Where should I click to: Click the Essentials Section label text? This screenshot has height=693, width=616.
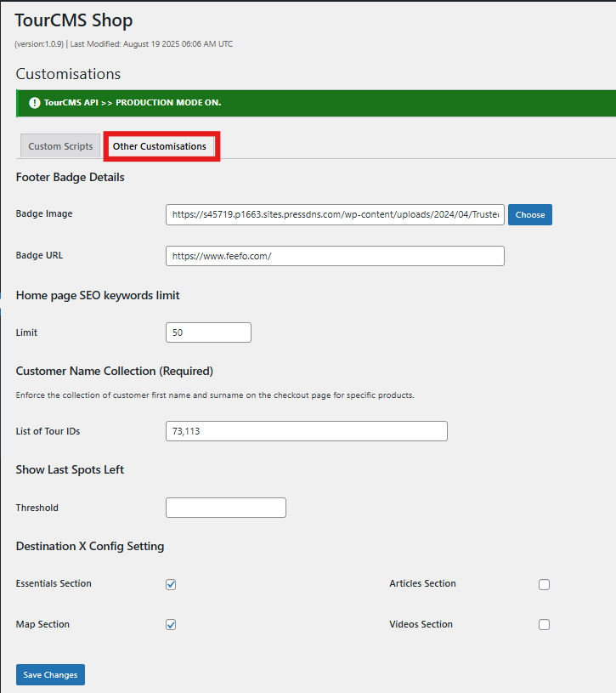click(54, 584)
